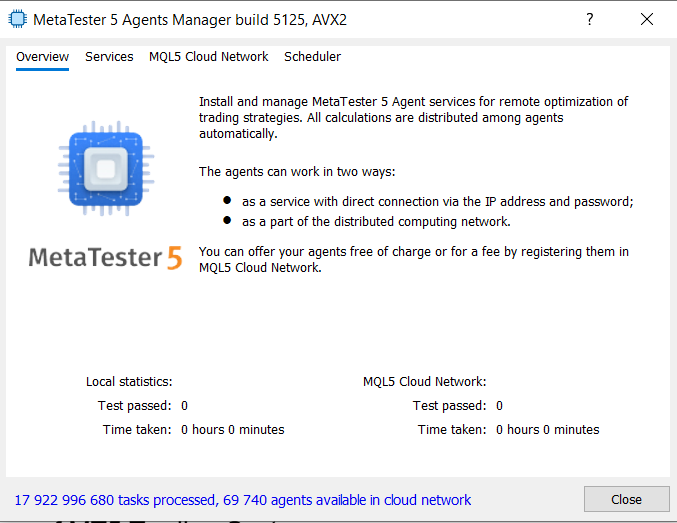Open the Services tab
677x523 pixels.
point(109,57)
